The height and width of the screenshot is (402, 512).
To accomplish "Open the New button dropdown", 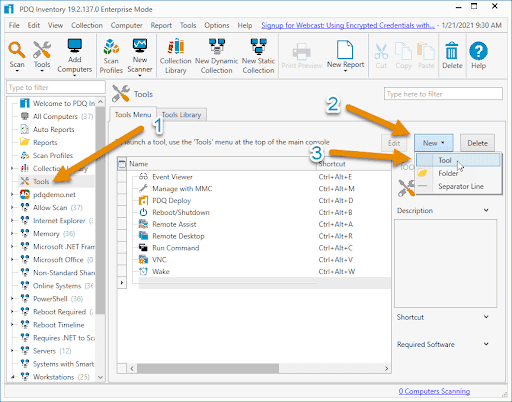I will click(433, 143).
